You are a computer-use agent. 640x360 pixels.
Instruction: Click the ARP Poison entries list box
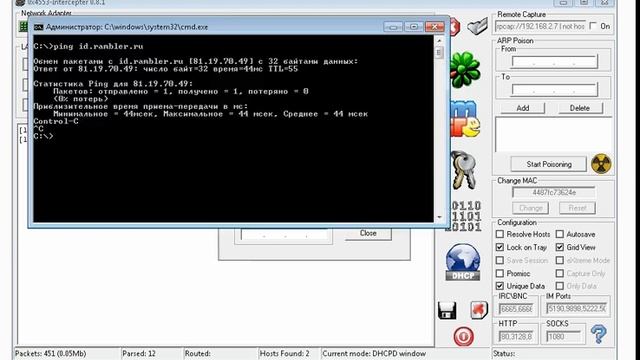point(553,135)
